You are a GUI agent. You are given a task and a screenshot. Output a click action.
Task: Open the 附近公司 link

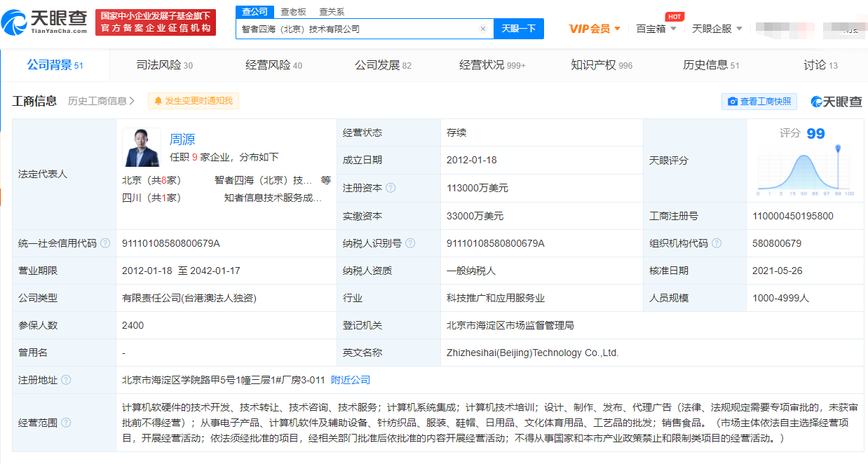click(351, 380)
